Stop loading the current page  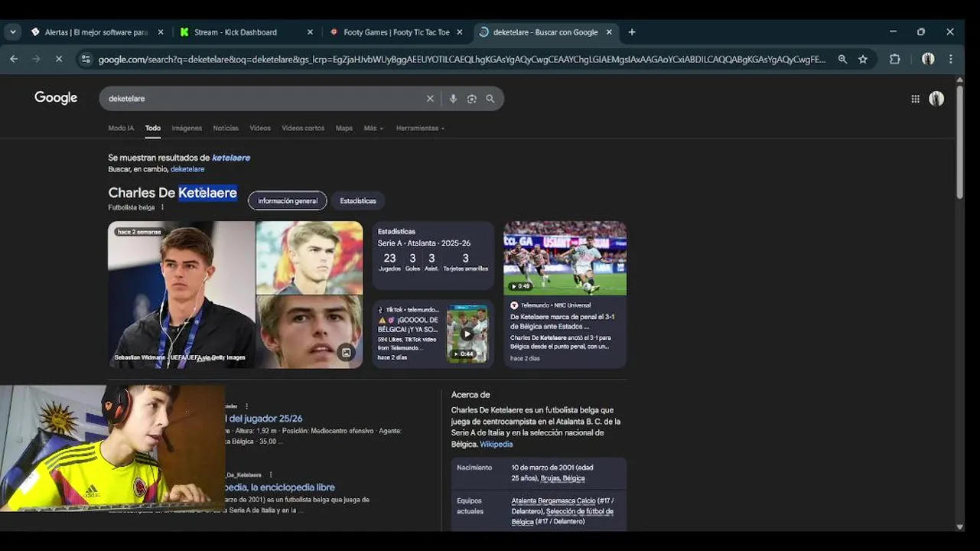(x=58, y=59)
